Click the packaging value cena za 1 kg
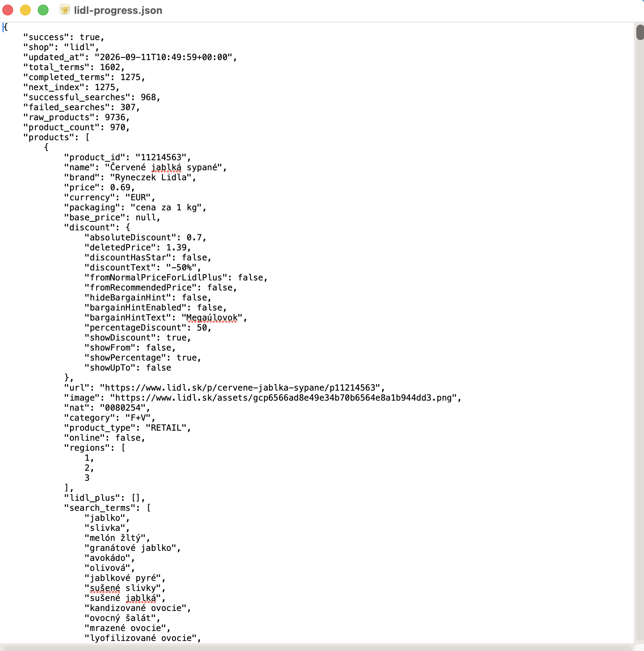 [x=166, y=208]
